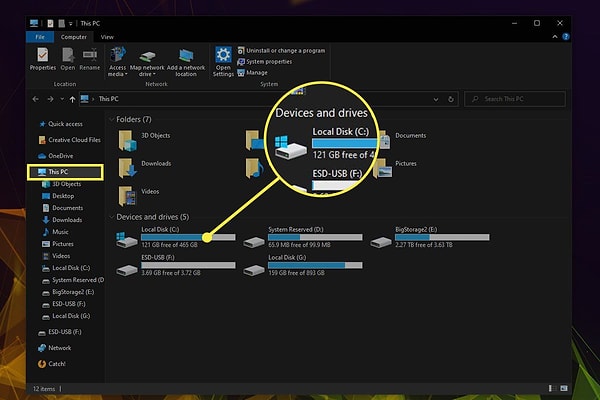This screenshot has width=600, height=400.
Task: Click the Manage option in ribbon
Action: [253, 73]
